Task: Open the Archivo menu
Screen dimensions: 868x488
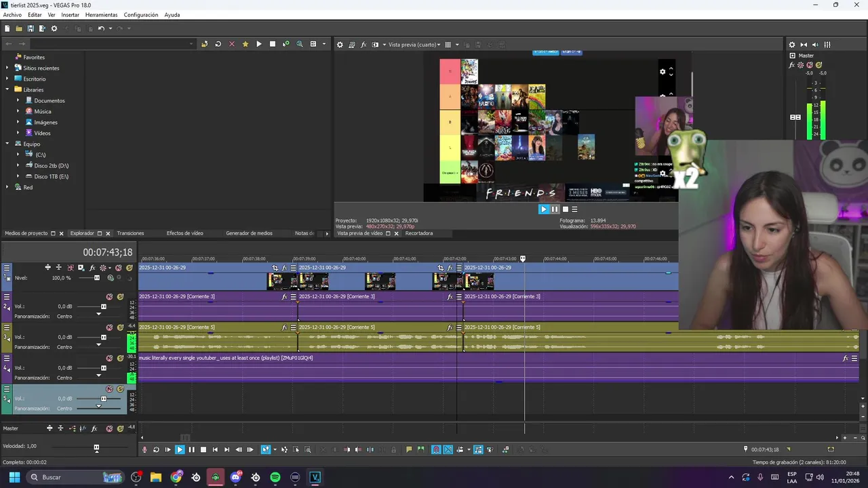Action: coord(12,15)
